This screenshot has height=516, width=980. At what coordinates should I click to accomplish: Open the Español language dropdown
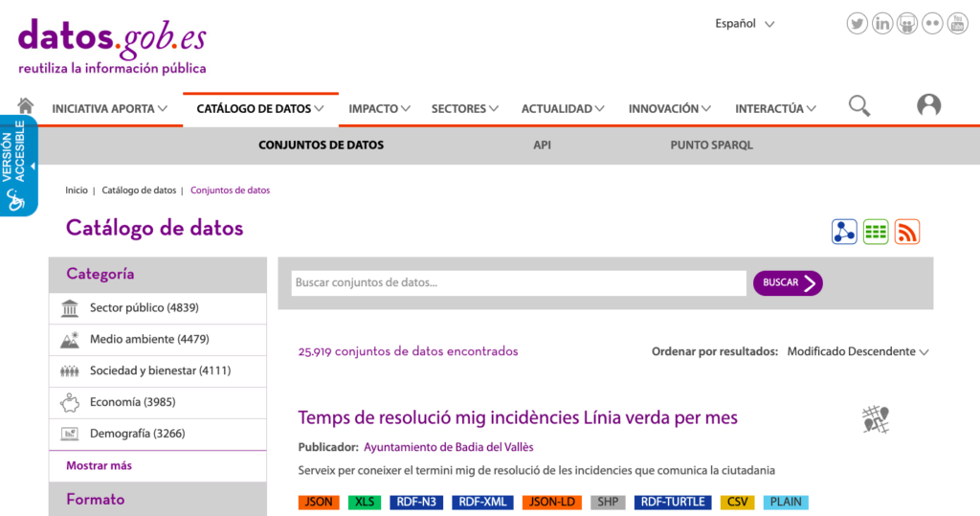point(745,24)
